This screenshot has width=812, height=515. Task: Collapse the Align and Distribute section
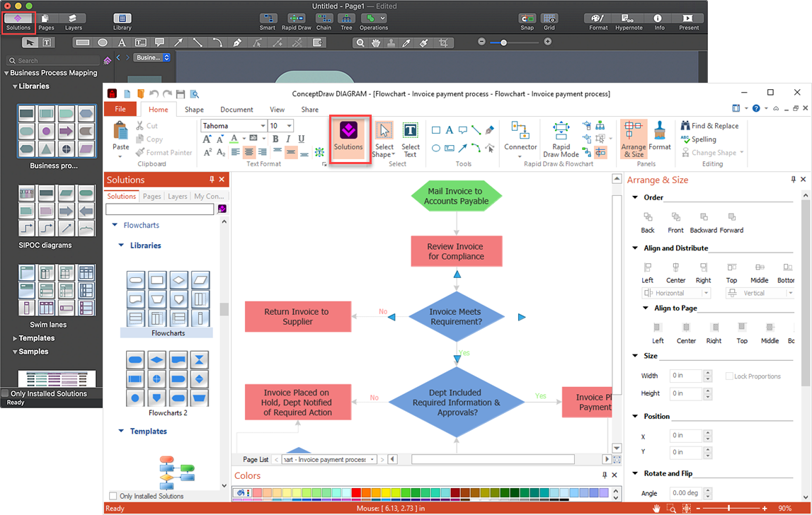click(636, 248)
